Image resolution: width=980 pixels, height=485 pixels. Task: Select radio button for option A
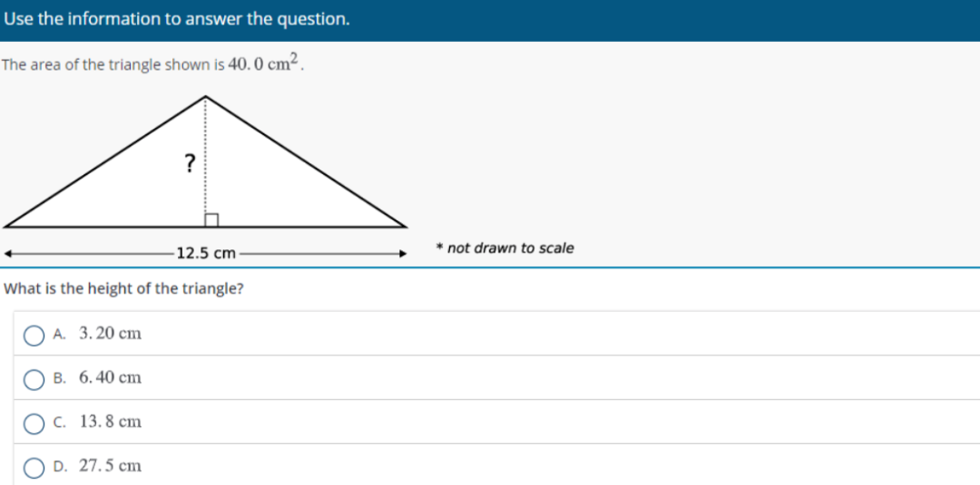click(34, 335)
